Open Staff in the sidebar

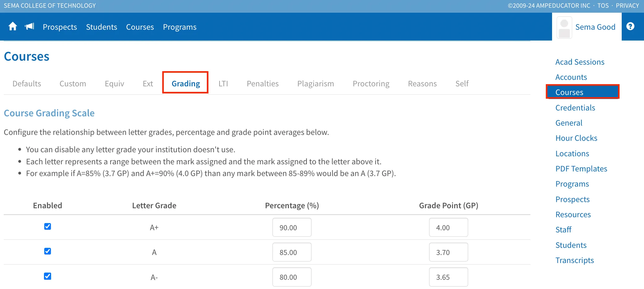[563, 230]
